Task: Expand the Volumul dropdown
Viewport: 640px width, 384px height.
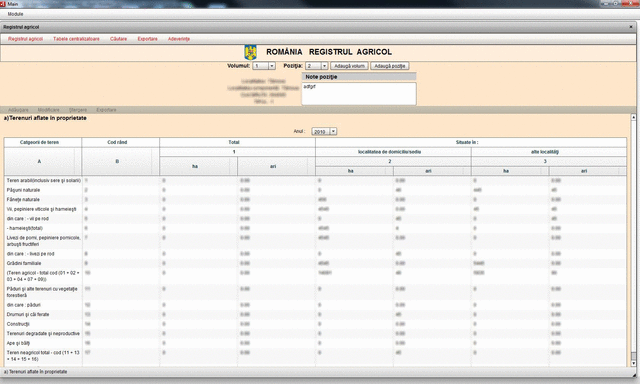Action: coord(272,66)
